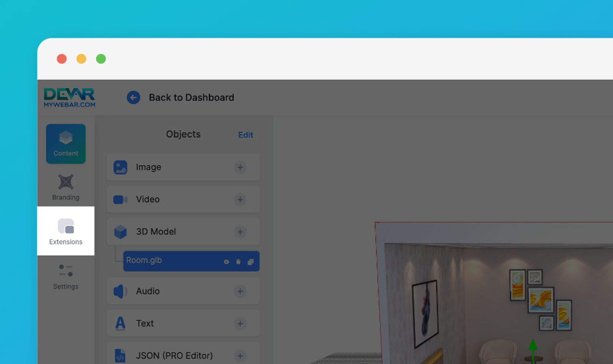Click the 3D Model cube icon

pyautogui.click(x=120, y=232)
